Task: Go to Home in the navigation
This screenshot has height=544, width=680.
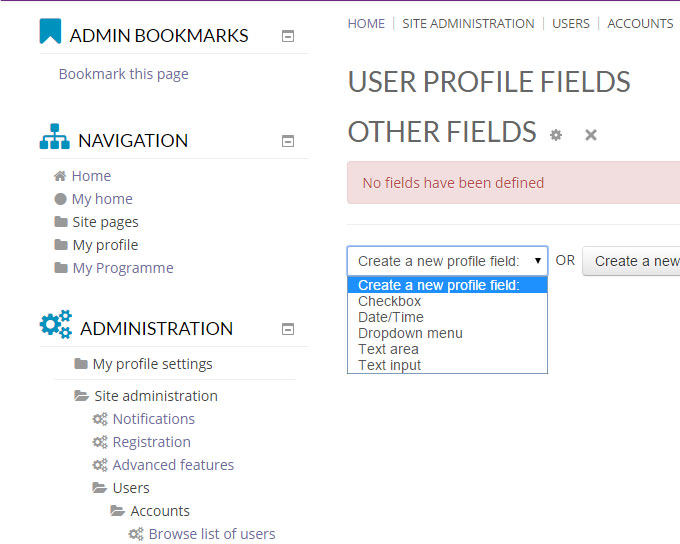Action: 92,176
